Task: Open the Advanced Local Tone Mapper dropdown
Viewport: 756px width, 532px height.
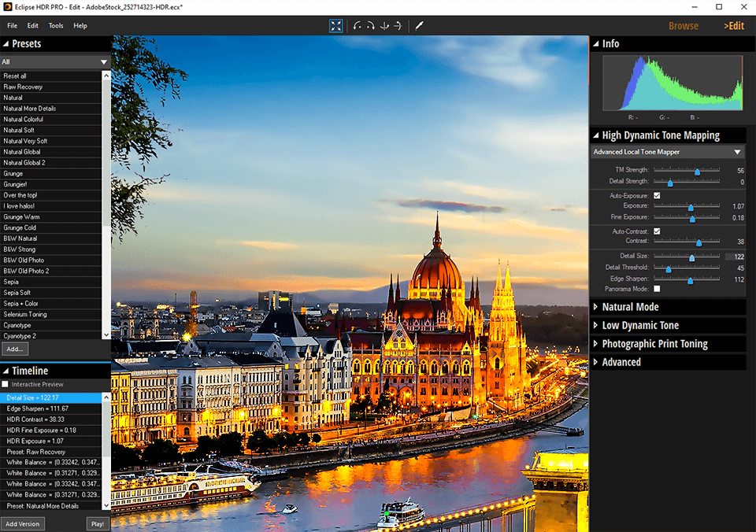Action: click(667, 152)
